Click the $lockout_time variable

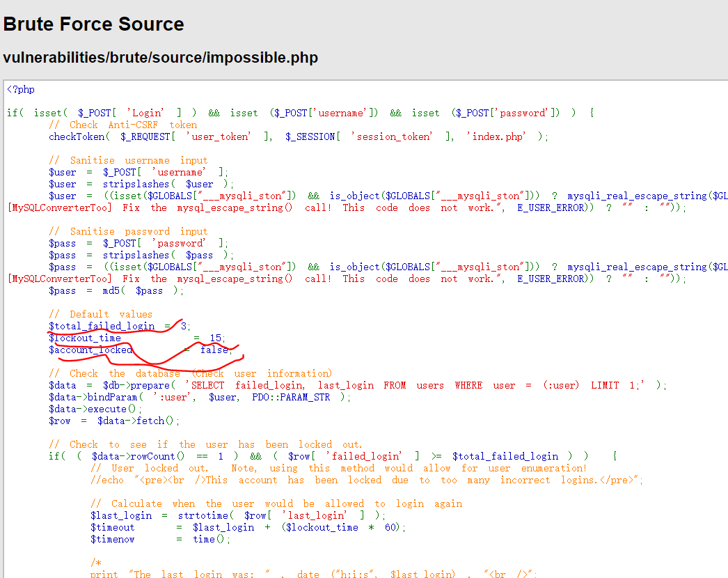coord(85,338)
